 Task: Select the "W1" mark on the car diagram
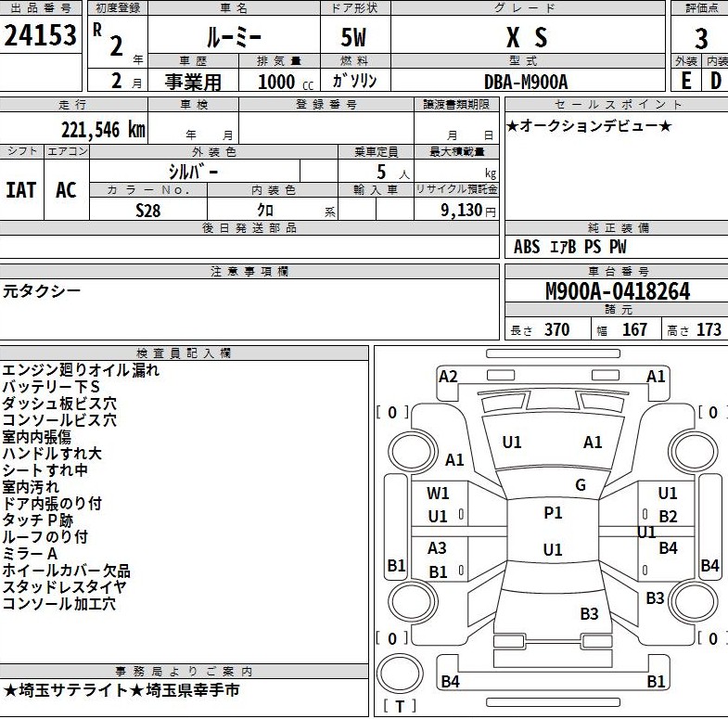[438, 494]
